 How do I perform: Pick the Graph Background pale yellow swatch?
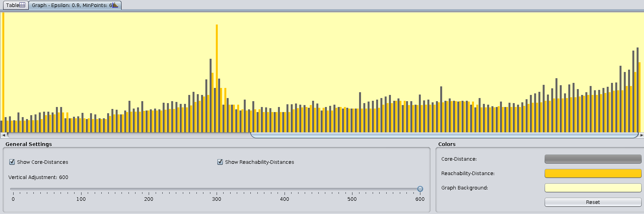593,188
